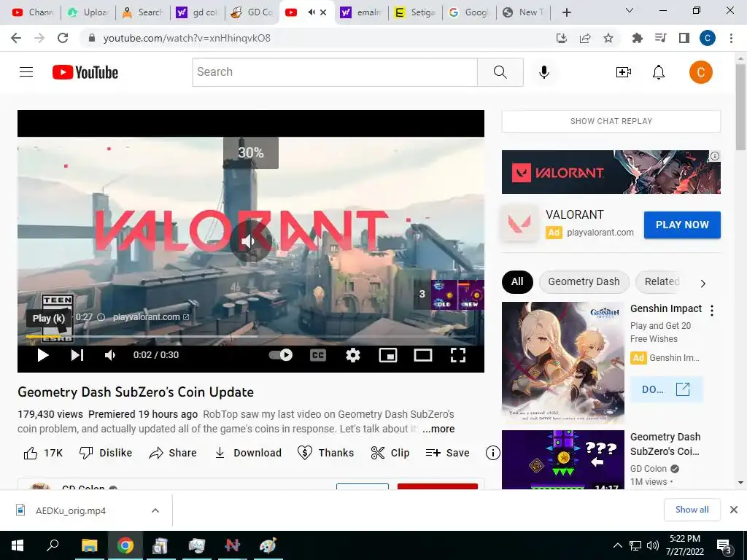Switch to theater mode
This screenshot has height=560, width=747.
click(423, 355)
